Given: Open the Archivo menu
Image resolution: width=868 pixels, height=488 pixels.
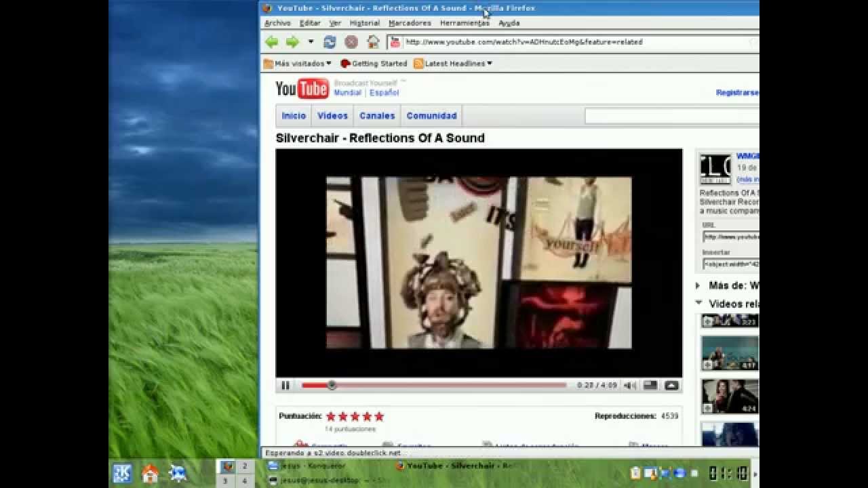Looking at the screenshot, I should [277, 23].
